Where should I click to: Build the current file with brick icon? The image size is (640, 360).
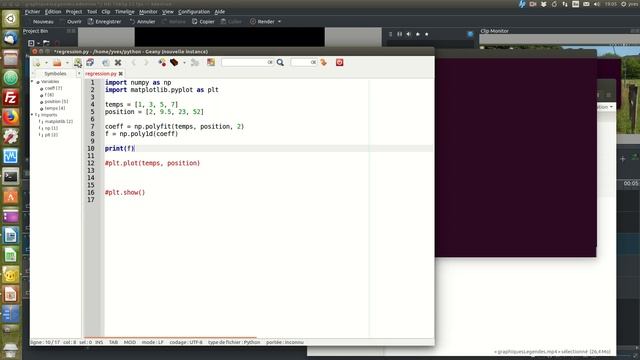pos(174,62)
